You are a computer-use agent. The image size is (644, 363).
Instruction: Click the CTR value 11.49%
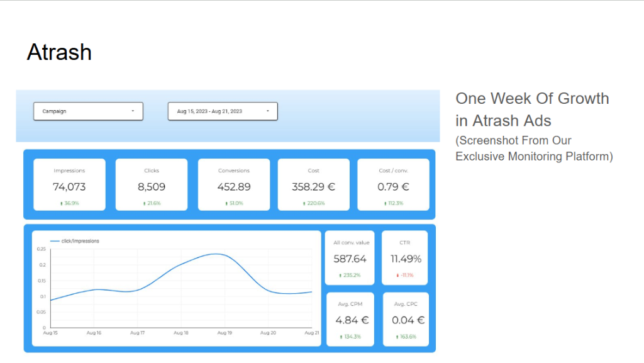[406, 259]
